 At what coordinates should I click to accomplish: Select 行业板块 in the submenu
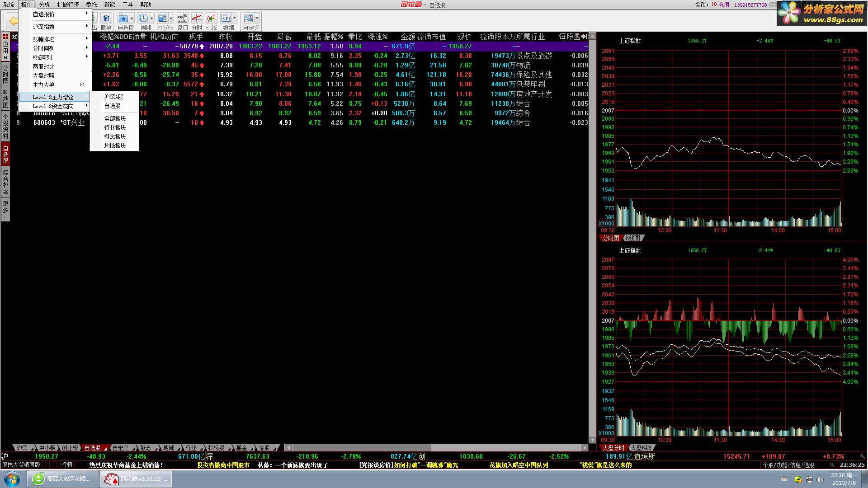114,127
